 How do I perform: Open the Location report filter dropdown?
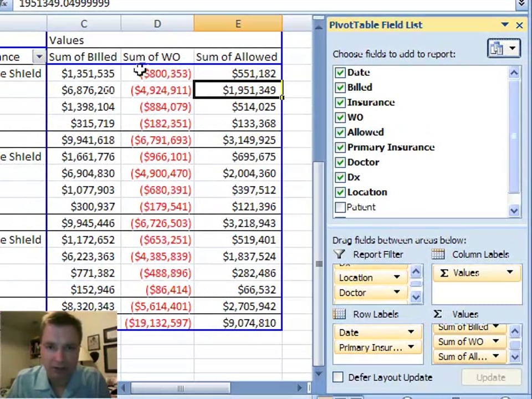[x=397, y=277]
